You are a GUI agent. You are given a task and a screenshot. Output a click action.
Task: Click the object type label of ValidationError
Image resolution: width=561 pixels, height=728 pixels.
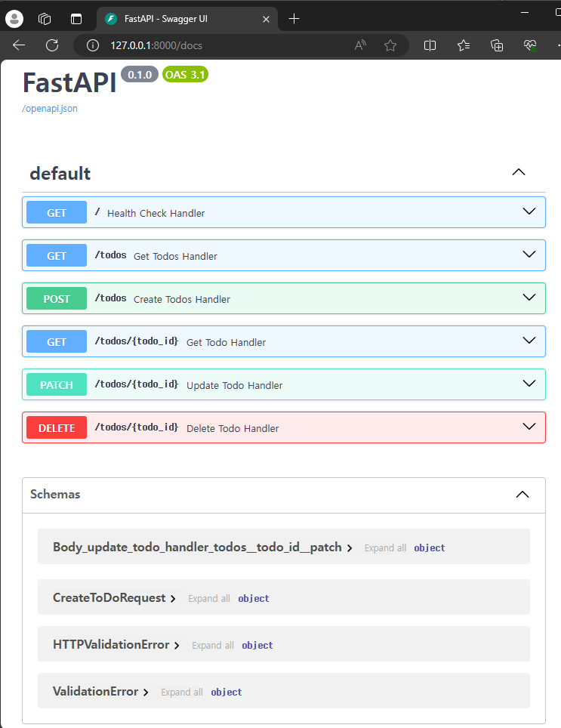226,693
